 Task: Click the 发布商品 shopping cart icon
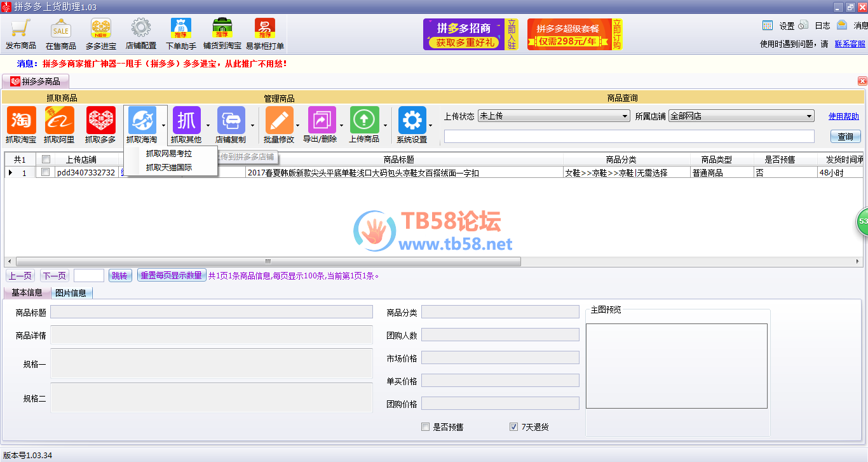pos(20,29)
